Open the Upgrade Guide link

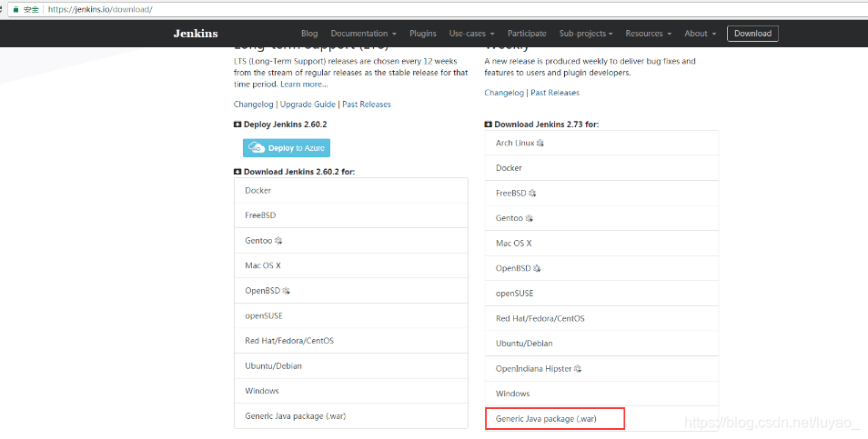click(308, 104)
